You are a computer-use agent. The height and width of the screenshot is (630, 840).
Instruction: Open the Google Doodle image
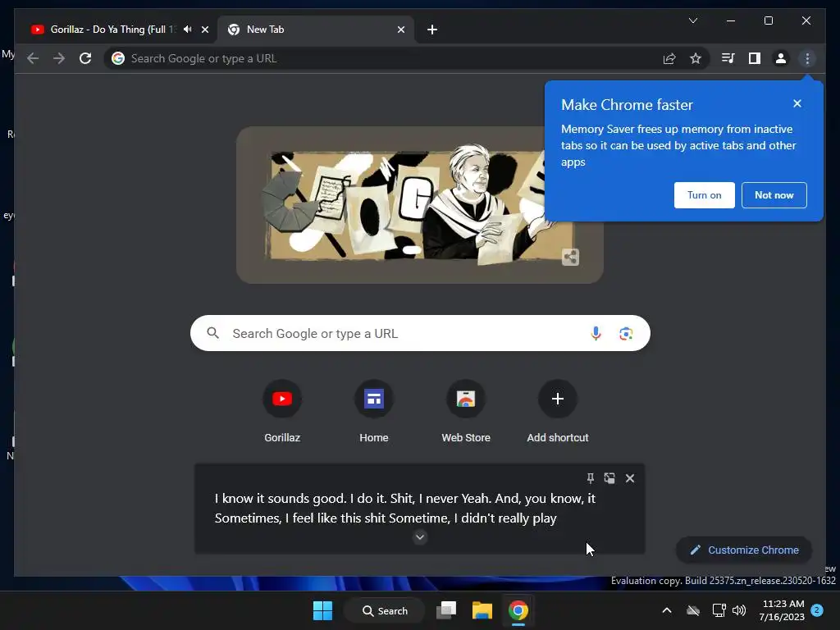(x=419, y=205)
